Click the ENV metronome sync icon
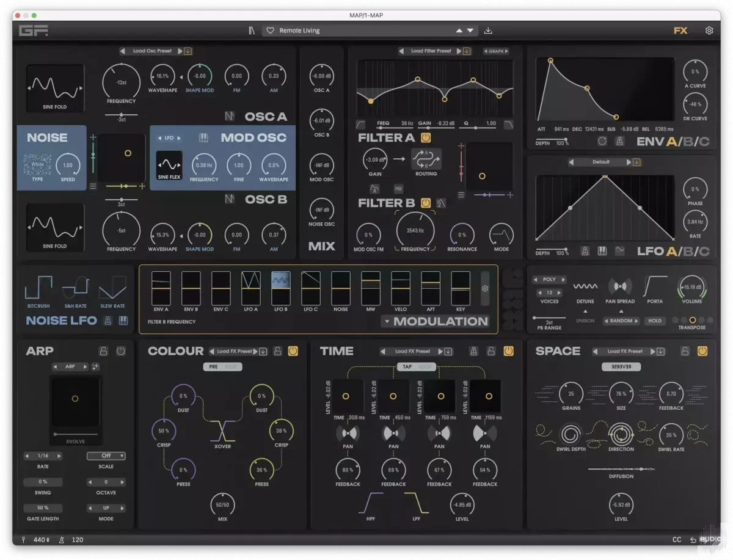The width and height of the screenshot is (733, 560). 619,142
